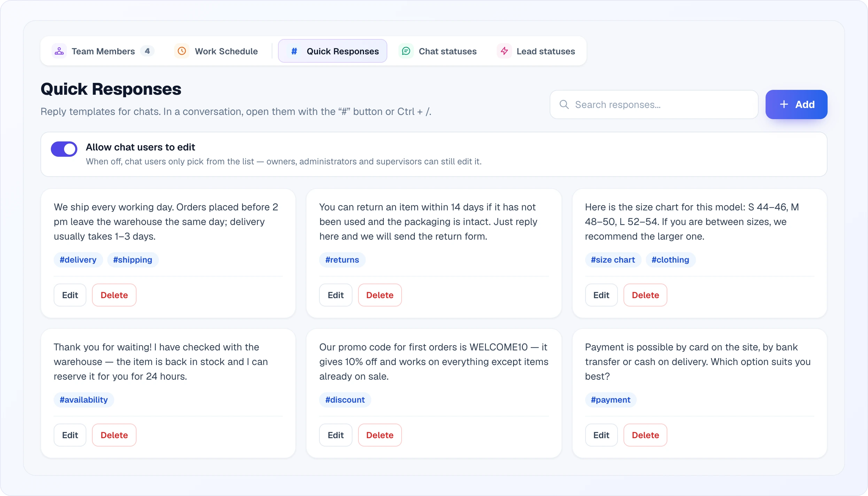Click the magnifier icon in search box
Screen dimensions: 868x496
click(x=564, y=104)
